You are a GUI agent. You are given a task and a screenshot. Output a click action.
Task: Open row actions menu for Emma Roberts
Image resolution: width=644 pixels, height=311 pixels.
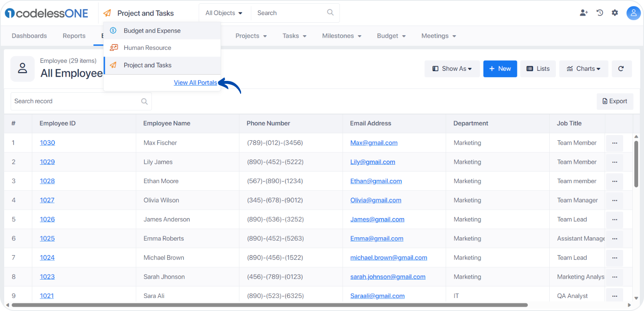615,239
